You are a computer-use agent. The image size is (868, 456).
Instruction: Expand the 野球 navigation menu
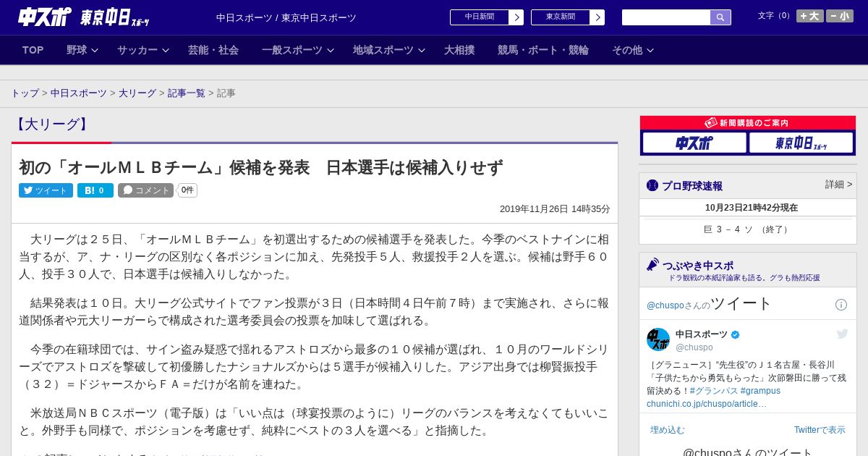82,50
